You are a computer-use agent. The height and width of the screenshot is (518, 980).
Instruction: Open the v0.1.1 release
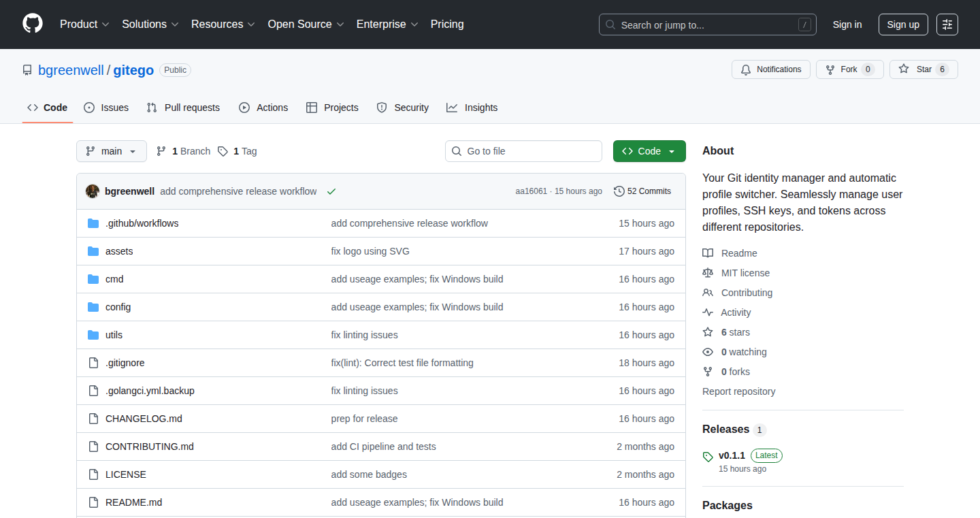732,455
